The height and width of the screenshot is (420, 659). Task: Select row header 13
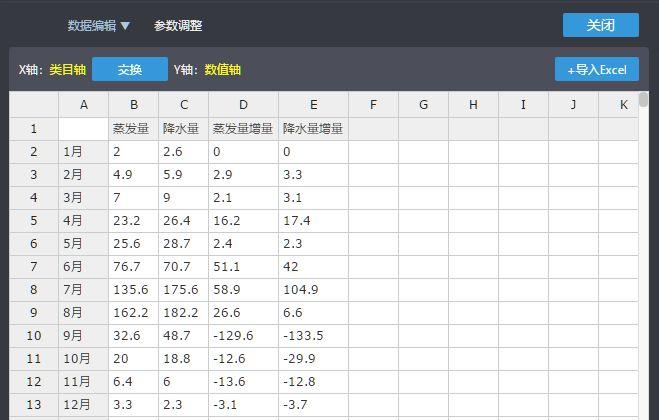34,404
